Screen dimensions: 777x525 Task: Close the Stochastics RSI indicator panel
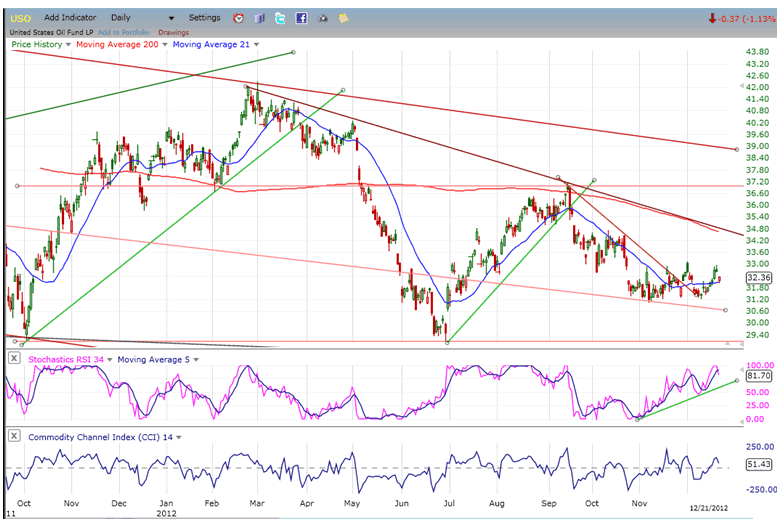(14, 359)
